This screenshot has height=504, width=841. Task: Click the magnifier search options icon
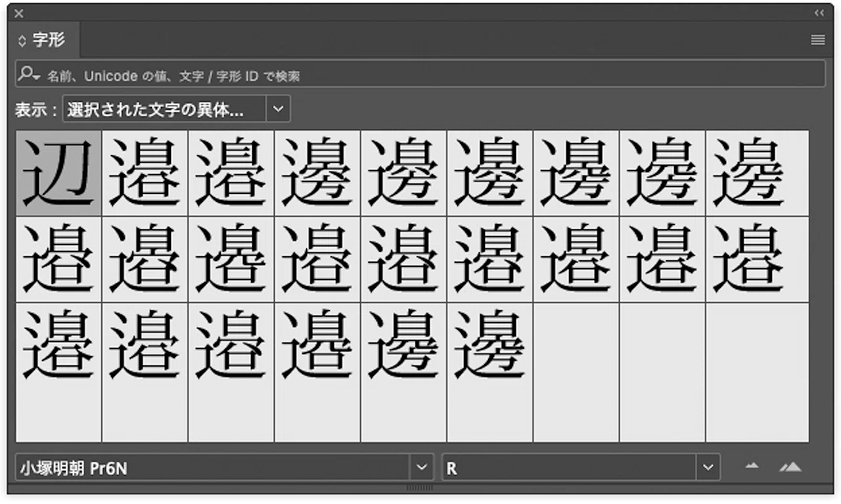coord(29,74)
